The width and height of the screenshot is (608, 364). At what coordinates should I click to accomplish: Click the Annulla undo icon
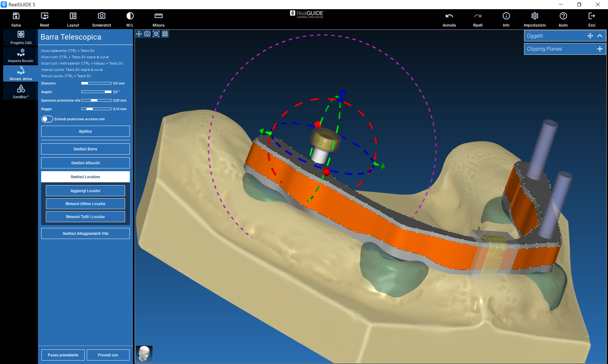449,16
